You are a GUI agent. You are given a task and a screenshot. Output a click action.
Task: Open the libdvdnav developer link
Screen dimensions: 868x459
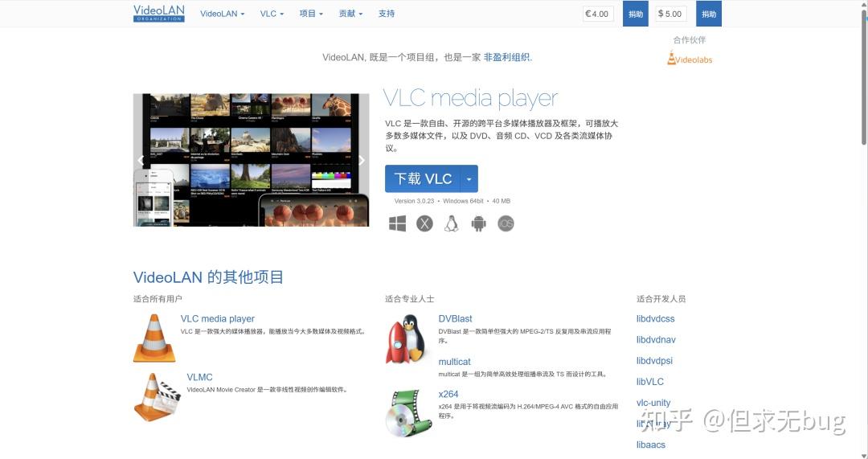(656, 340)
